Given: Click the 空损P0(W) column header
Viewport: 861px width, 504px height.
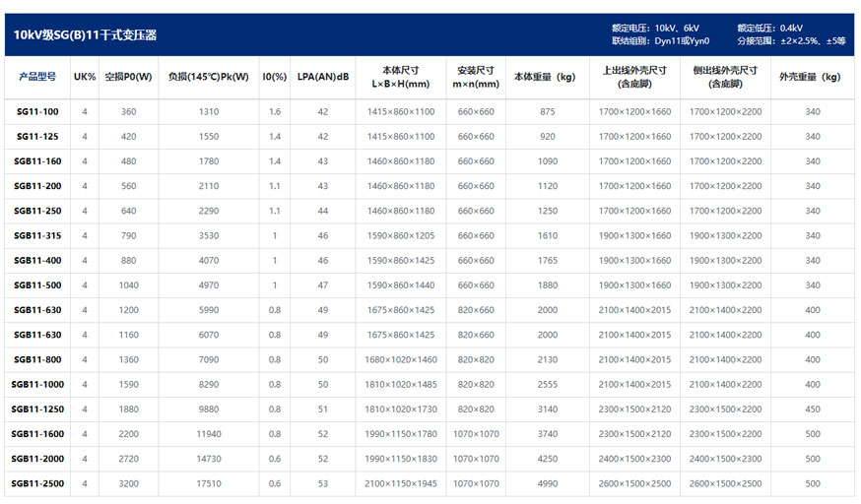Looking at the screenshot, I should [128, 77].
